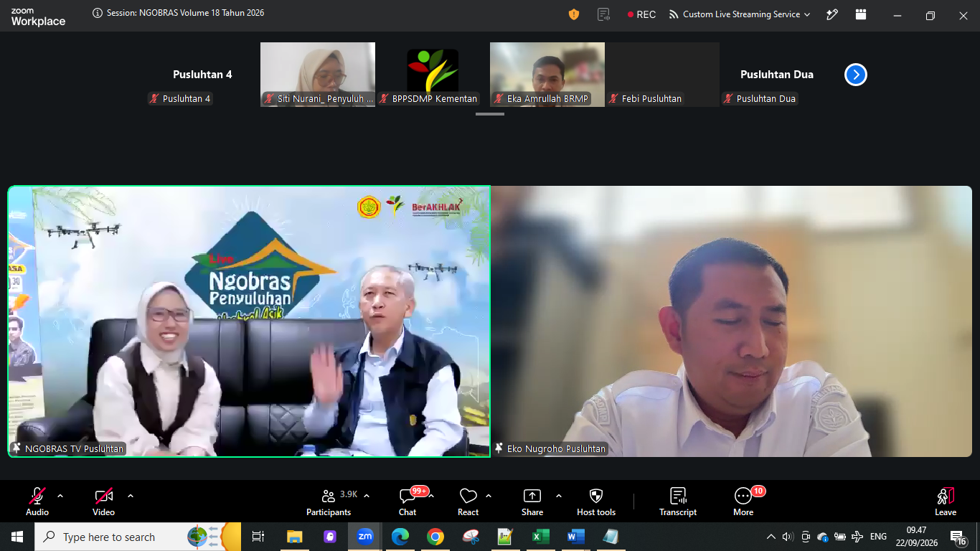
Task: Open Microsoft Edge from the taskbar
Action: click(400, 537)
